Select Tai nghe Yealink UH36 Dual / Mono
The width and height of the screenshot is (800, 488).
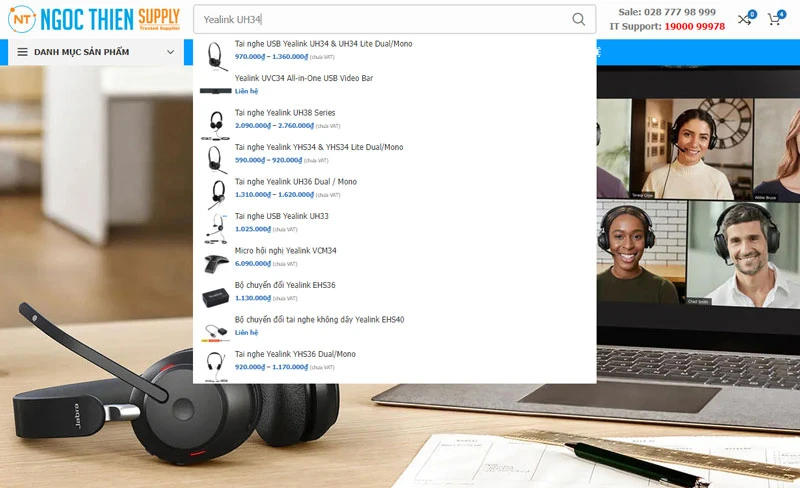(295, 182)
